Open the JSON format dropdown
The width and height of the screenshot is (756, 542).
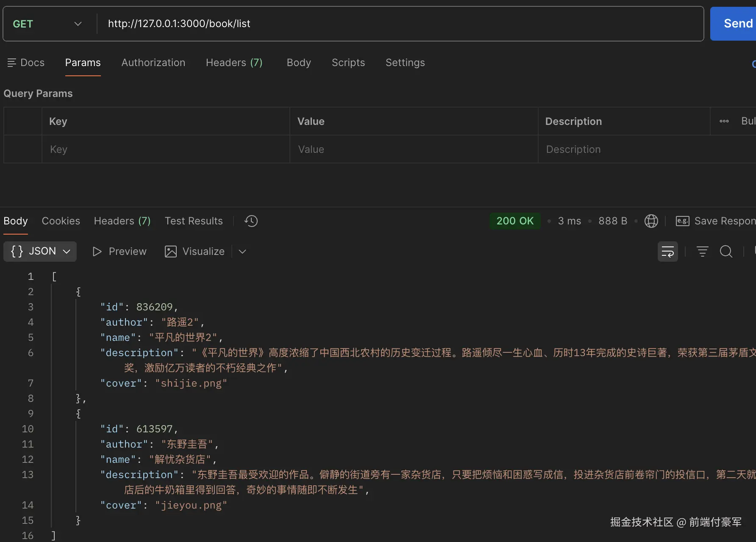[x=40, y=252]
